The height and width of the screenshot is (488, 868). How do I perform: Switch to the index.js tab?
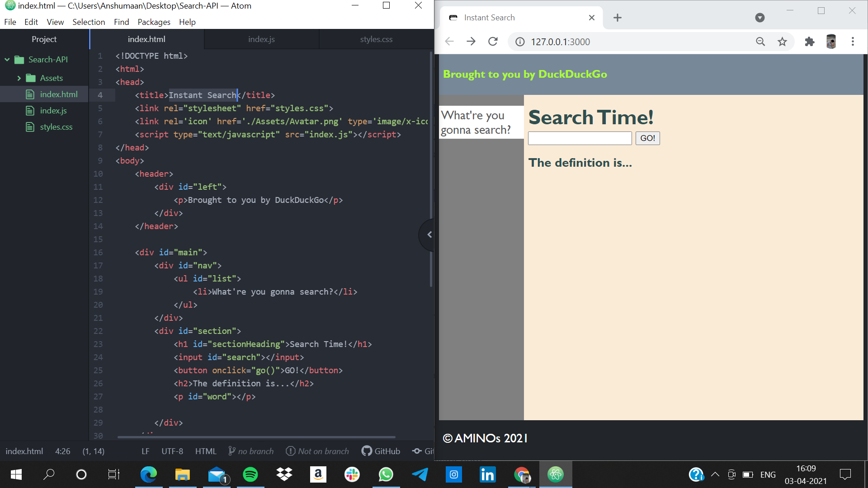261,39
